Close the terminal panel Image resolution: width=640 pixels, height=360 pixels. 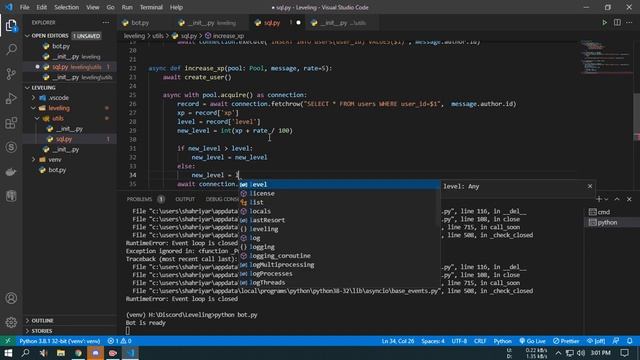pos(629,199)
